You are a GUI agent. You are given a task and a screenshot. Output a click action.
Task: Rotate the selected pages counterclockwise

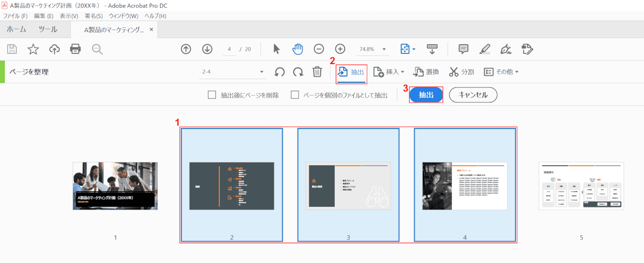pos(280,72)
